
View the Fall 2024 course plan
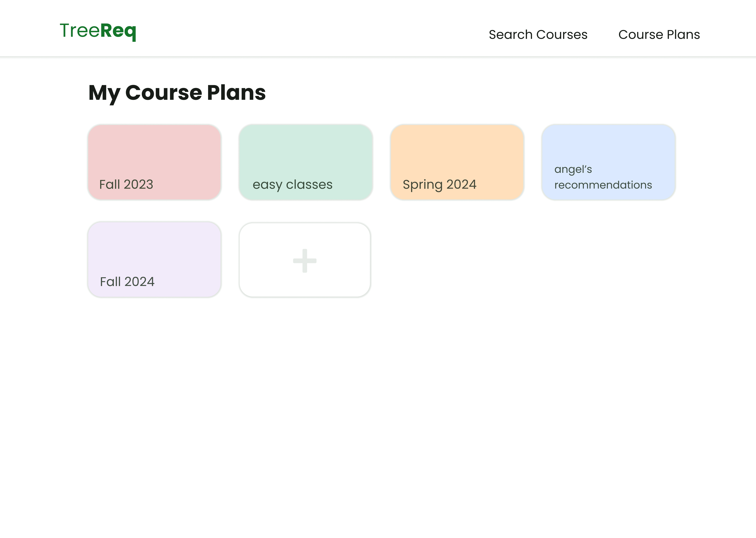(155, 260)
